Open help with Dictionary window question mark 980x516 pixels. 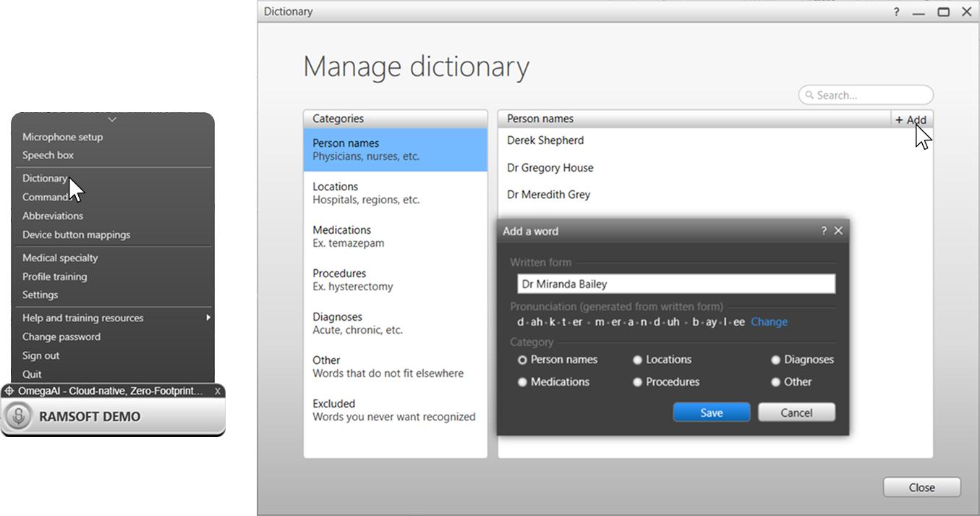[897, 12]
